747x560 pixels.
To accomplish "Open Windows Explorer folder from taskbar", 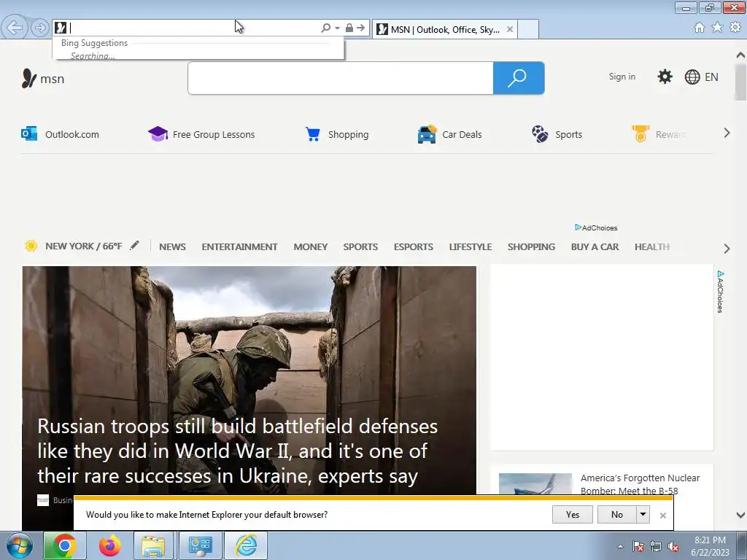I will (x=153, y=545).
